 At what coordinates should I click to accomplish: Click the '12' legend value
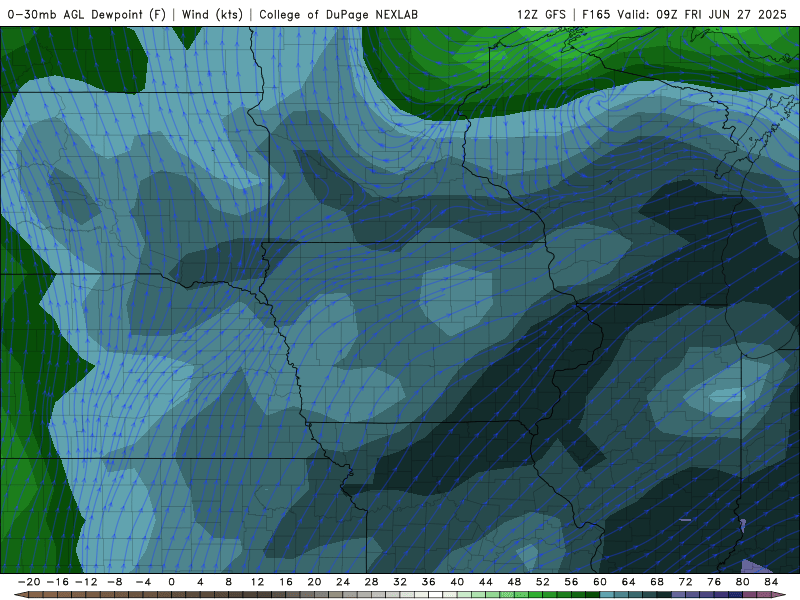click(257, 582)
